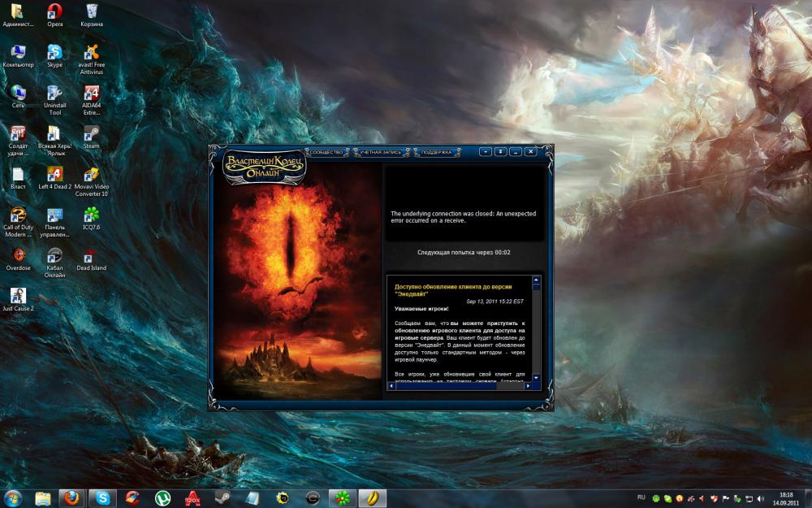
Task: Click the news scrollbar down arrow
Action: pyautogui.click(x=536, y=378)
